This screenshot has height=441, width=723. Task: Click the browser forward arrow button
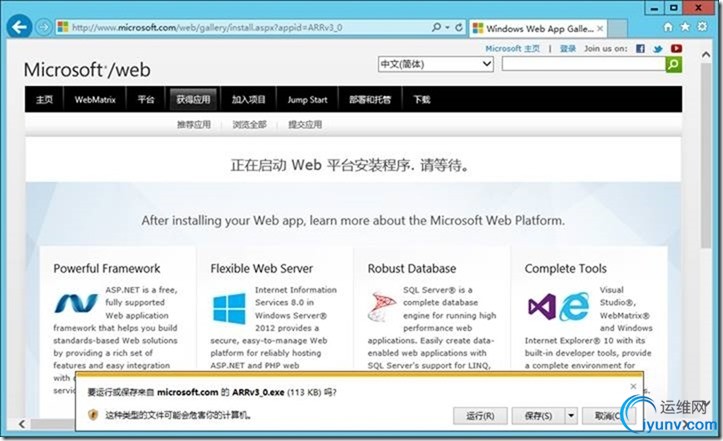tap(43, 27)
